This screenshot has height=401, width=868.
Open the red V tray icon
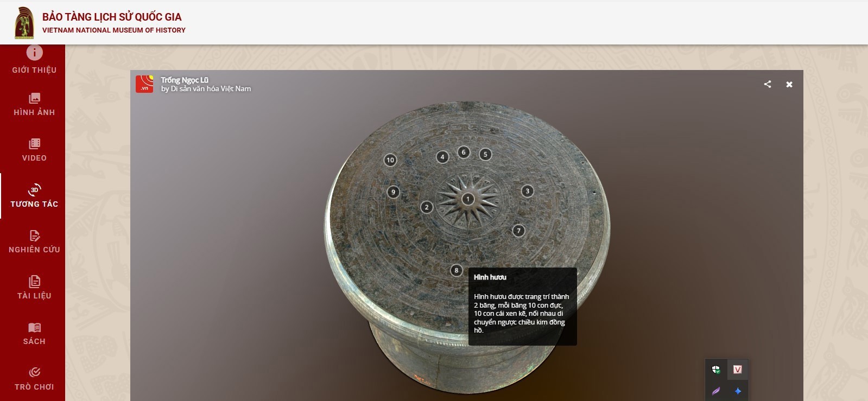737,370
